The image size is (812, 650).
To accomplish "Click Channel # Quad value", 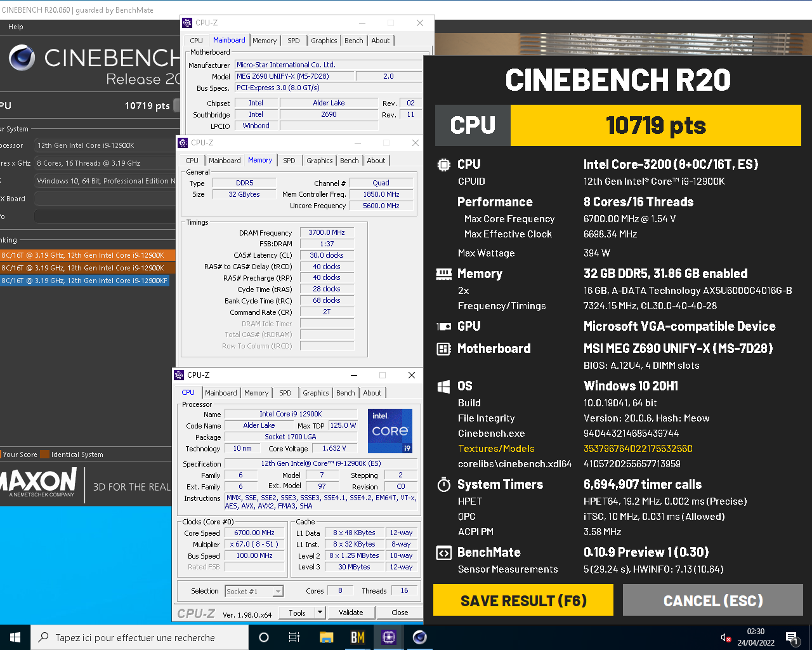I will (381, 183).
